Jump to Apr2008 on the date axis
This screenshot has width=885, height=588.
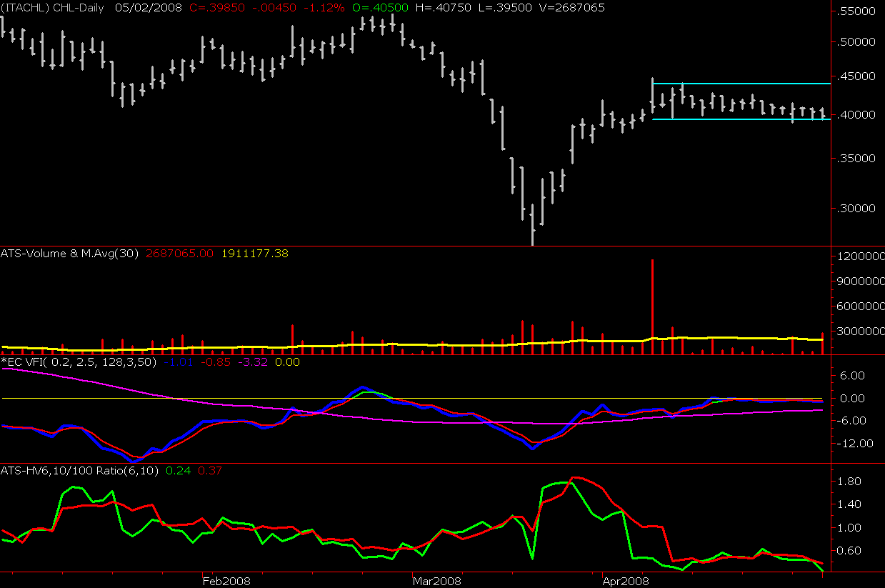point(626,581)
